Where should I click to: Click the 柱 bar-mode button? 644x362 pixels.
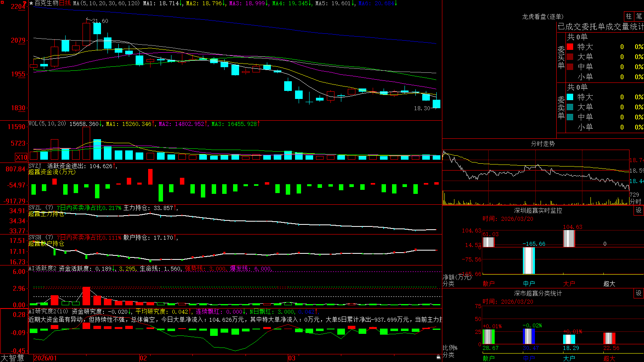click(629, 16)
